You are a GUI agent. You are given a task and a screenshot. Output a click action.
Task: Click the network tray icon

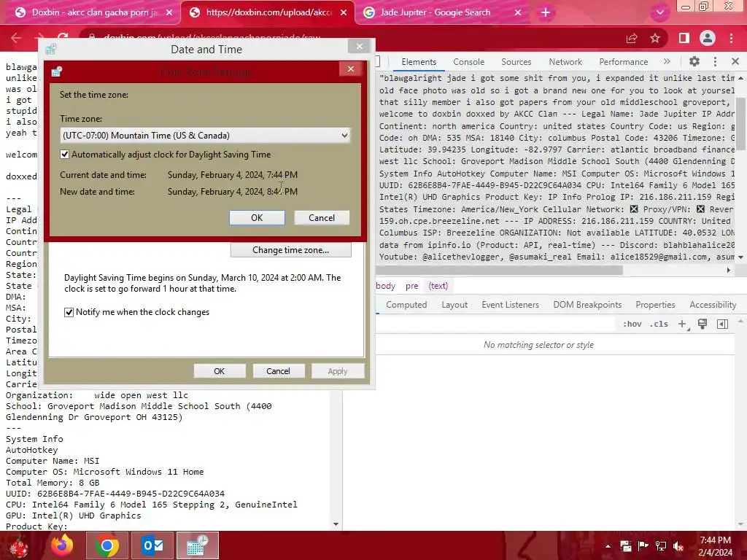coord(661,546)
